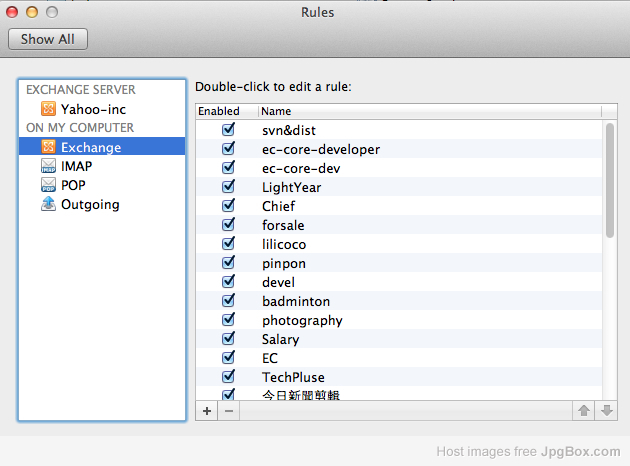Screen dimensions: 630x466
Task: Toggle the Salary rule checkbox
Action: 228,339
